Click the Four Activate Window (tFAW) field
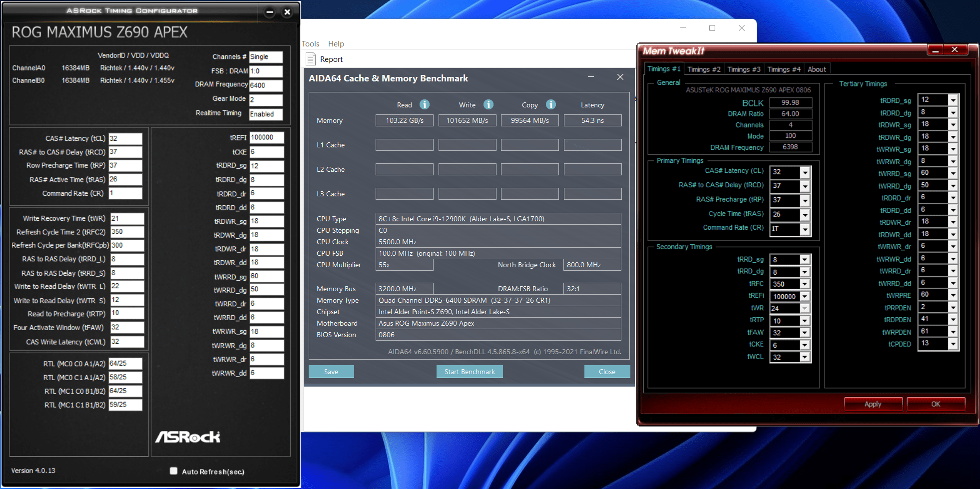980x489 pixels. coord(127,327)
